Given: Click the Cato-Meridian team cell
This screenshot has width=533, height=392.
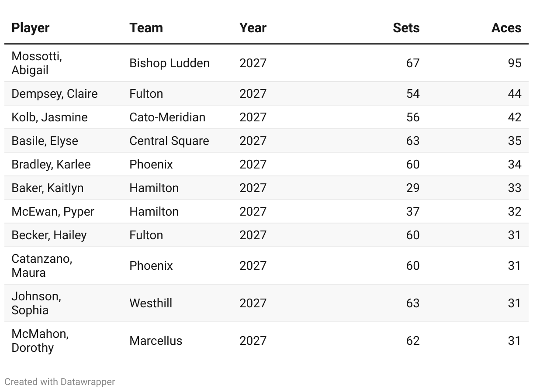Looking at the screenshot, I should [x=167, y=117].
